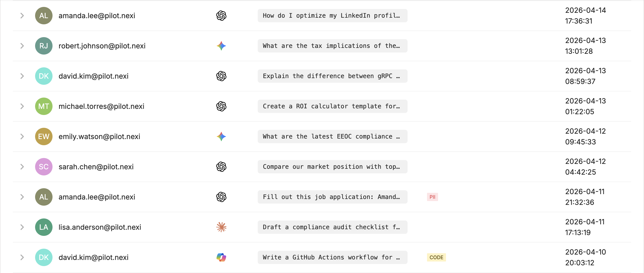This screenshot has width=644, height=273.
Task: Open the 'Write a GitHub Actions workflow' prompt
Action: [x=332, y=257]
